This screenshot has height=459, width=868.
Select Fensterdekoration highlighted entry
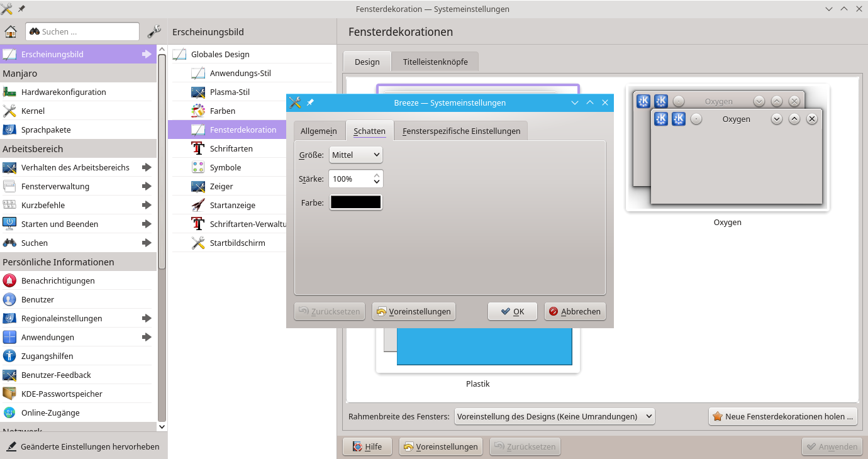[227, 130]
